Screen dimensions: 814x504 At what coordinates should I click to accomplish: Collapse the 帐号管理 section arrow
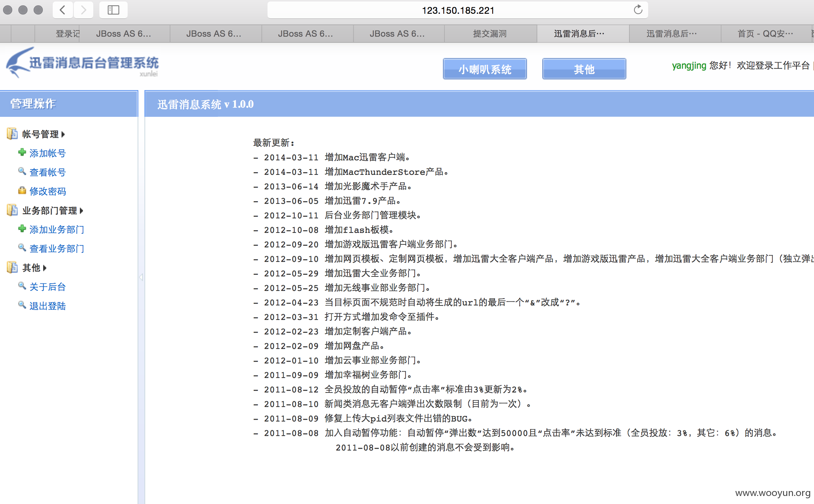[63, 134]
